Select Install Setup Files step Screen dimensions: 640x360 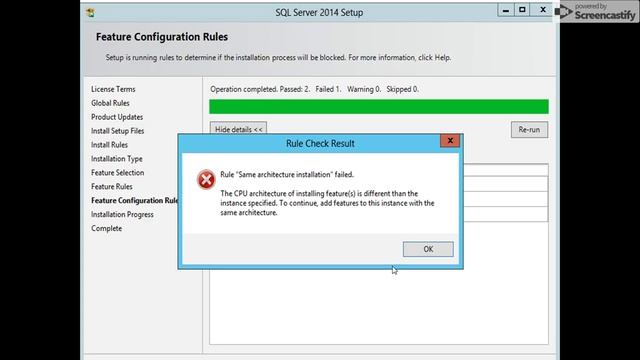118,131
